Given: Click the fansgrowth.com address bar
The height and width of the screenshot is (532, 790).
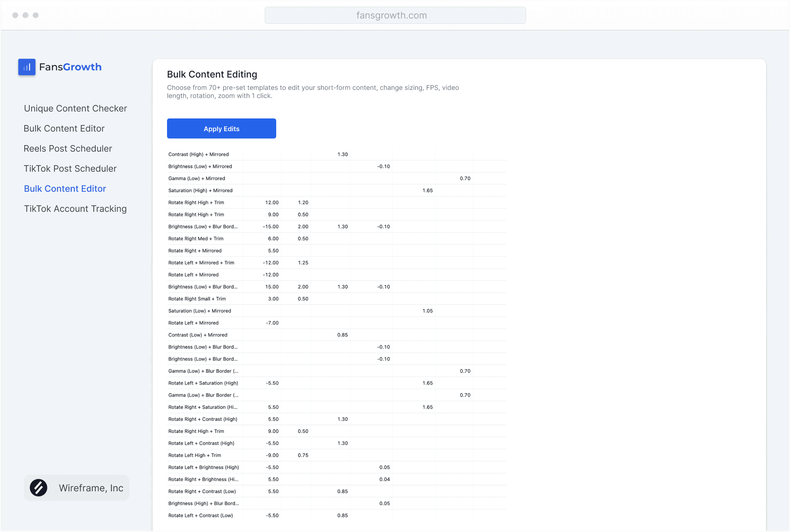Looking at the screenshot, I should (x=395, y=15).
